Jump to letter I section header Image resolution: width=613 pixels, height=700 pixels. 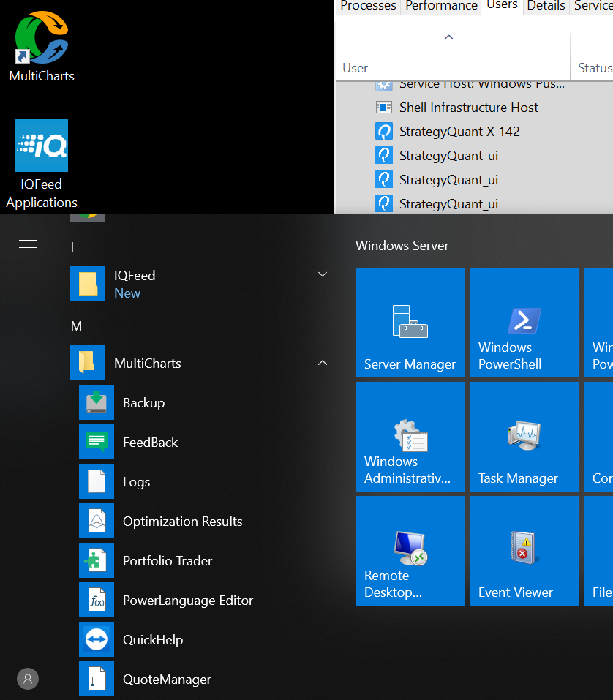point(72,247)
